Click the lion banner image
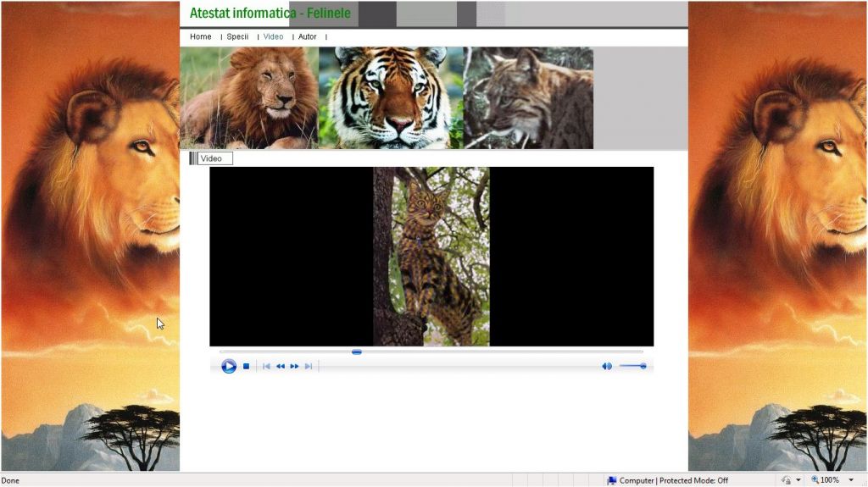This screenshot has width=868, height=487. click(x=249, y=97)
